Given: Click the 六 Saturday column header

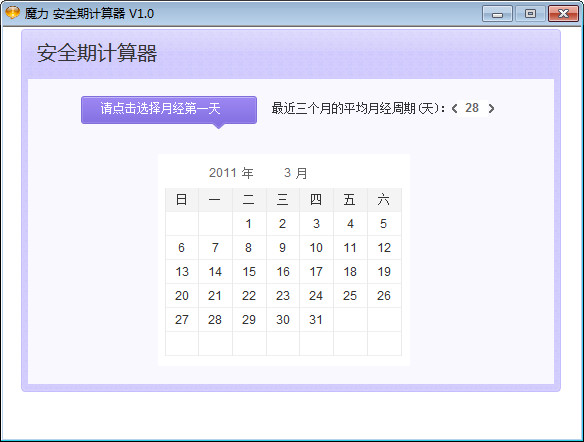Looking at the screenshot, I should click(x=384, y=200).
